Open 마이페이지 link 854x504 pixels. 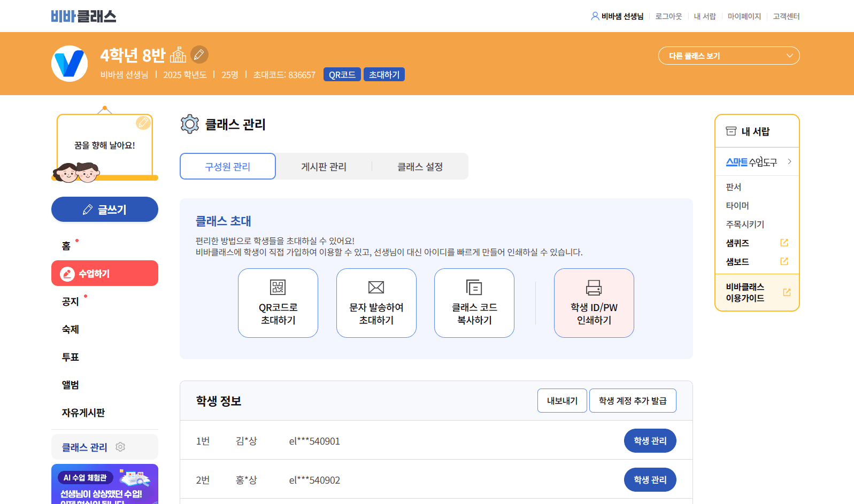pos(744,16)
